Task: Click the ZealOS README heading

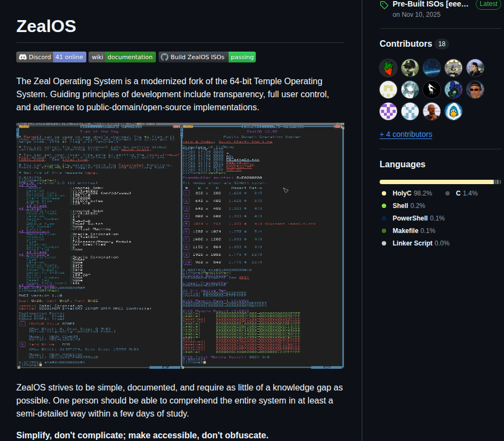Action: [46, 26]
